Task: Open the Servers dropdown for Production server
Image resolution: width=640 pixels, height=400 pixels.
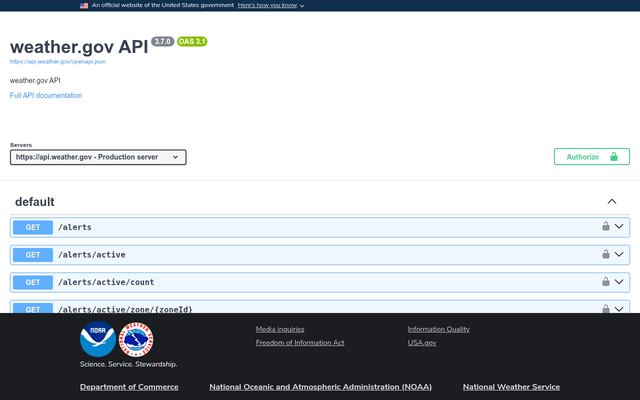Action: pos(98,157)
